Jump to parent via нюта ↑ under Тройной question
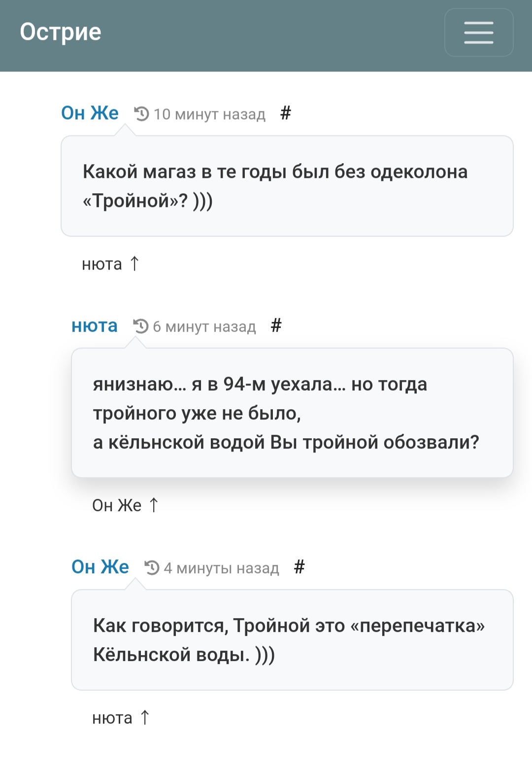The width and height of the screenshot is (532, 767). 111,264
